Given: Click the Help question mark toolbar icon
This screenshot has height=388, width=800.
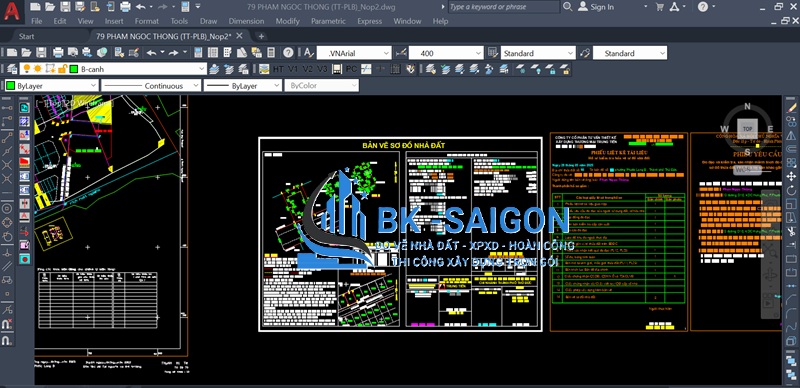Looking at the screenshot, I should pyautogui.click(x=288, y=53).
